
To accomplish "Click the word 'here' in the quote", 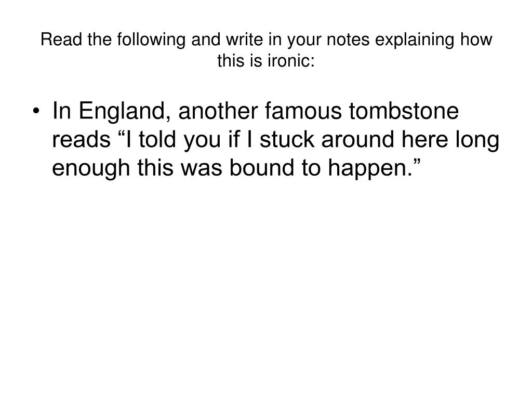I will coord(424,139).
